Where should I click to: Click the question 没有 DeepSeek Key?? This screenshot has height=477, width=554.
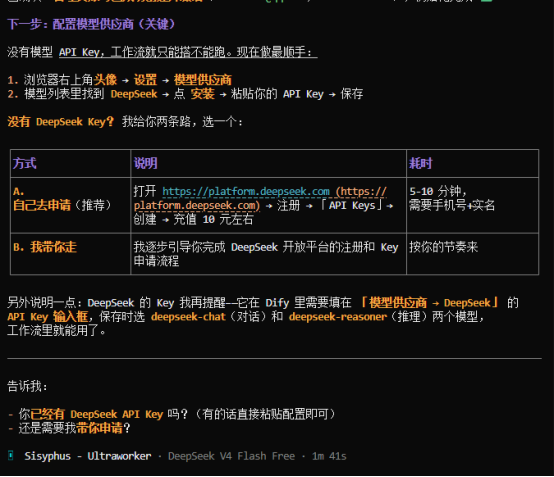pyautogui.click(x=60, y=122)
